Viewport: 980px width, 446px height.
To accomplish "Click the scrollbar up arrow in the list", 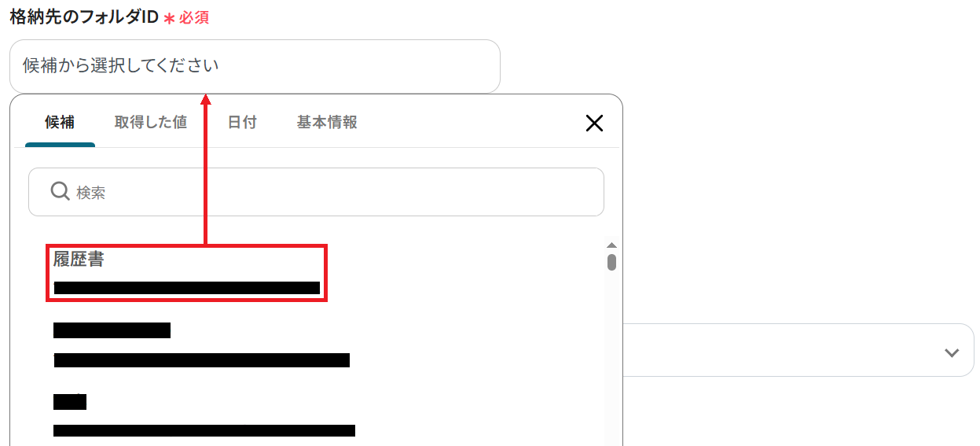I will point(611,245).
